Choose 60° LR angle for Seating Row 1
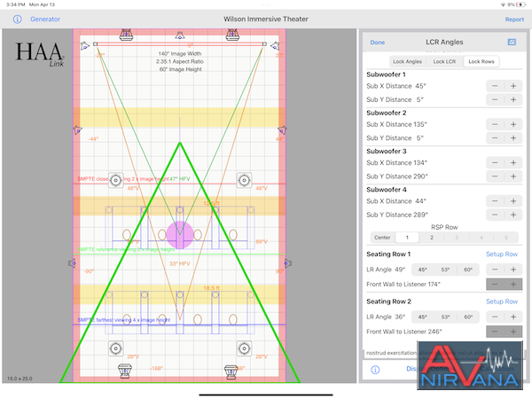This screenshot has width=532, height=399. 468,270
